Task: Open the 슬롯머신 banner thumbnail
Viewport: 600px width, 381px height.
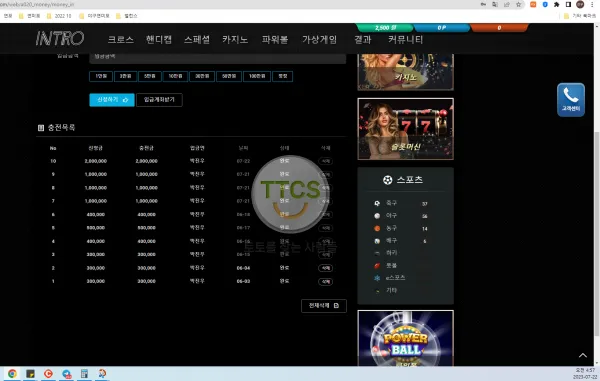Action: [x=405, y=129]
